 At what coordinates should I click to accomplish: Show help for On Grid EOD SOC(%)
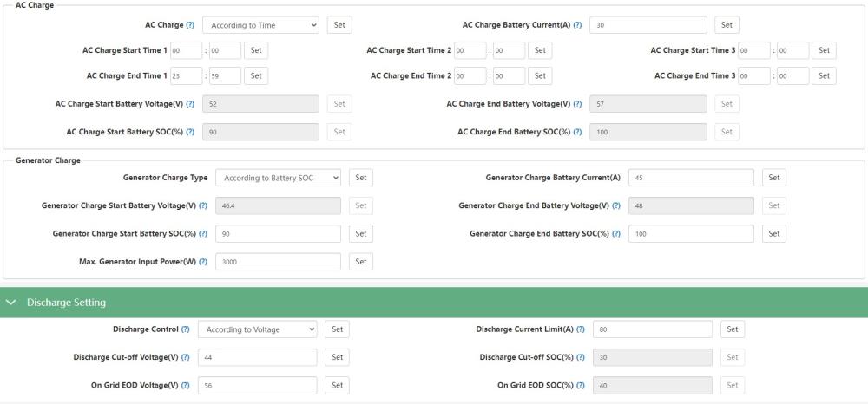coord(581,386)
